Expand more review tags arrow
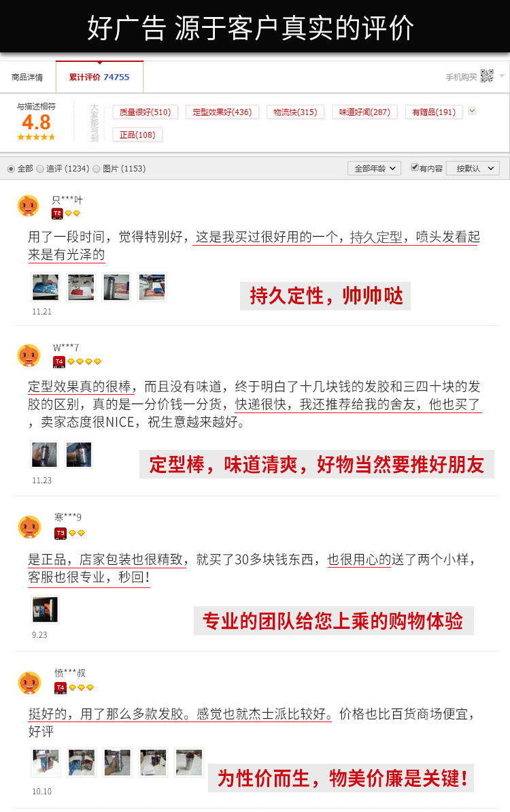The width and height of the screenshot is (510, 812). pyautogui.click(x=472, y=111)
